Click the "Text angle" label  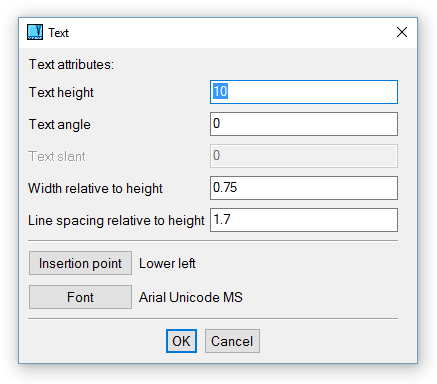point(60,125)
